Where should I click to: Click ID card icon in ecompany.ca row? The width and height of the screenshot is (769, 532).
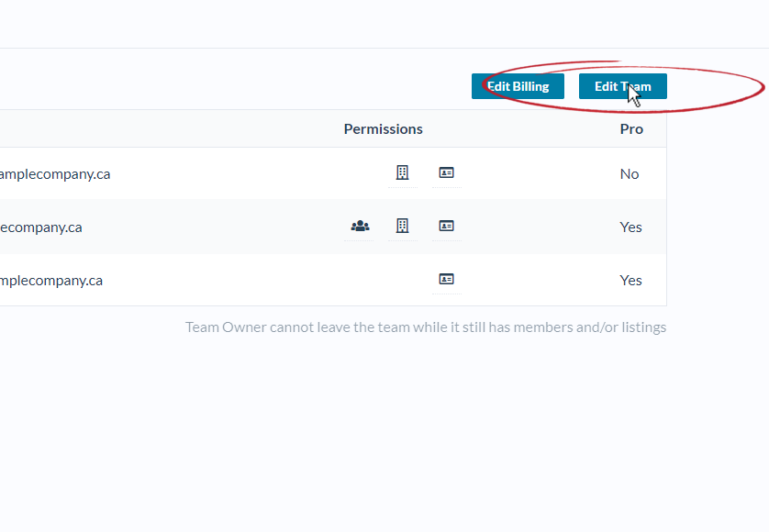coord(446,226)
